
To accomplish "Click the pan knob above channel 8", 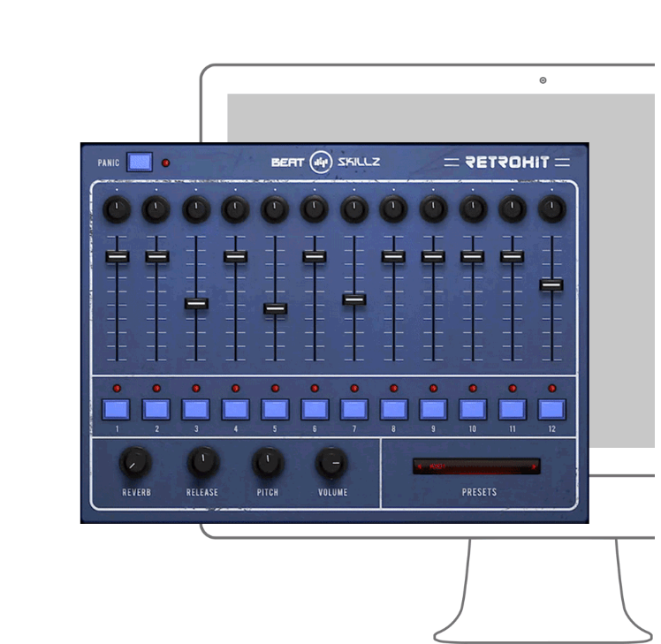I will click(x=393, y=208).
